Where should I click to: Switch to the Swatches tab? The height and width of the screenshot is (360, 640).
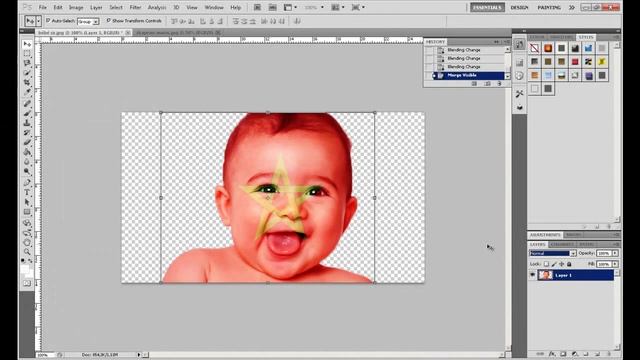(x=561, y=37)
